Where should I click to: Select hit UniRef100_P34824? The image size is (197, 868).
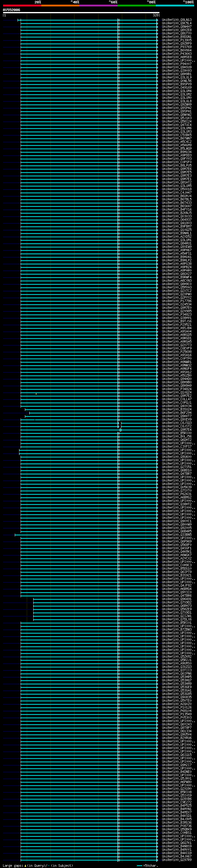[177, 389]
